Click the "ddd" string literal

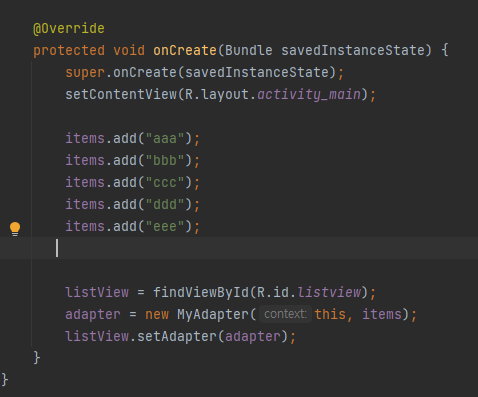coord(165,204)
